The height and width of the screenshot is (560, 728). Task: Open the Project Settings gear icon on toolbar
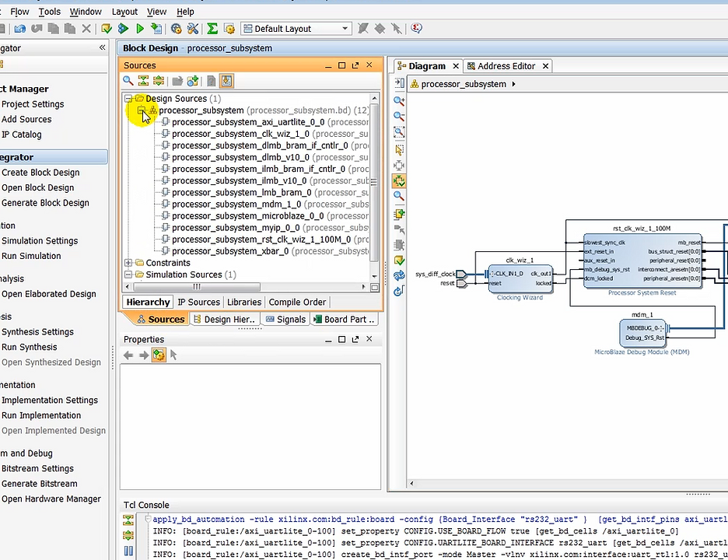click(177, 29)
